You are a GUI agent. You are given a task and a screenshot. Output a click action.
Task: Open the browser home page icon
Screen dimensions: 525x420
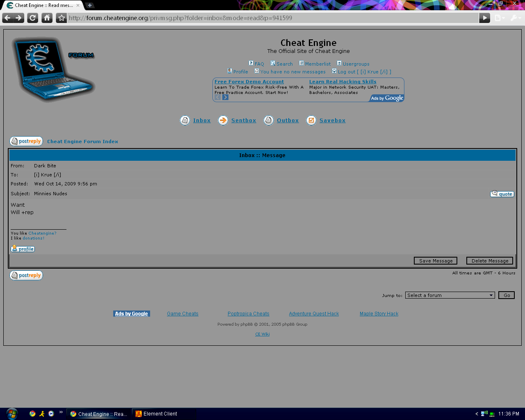click(x=47, y=18)
